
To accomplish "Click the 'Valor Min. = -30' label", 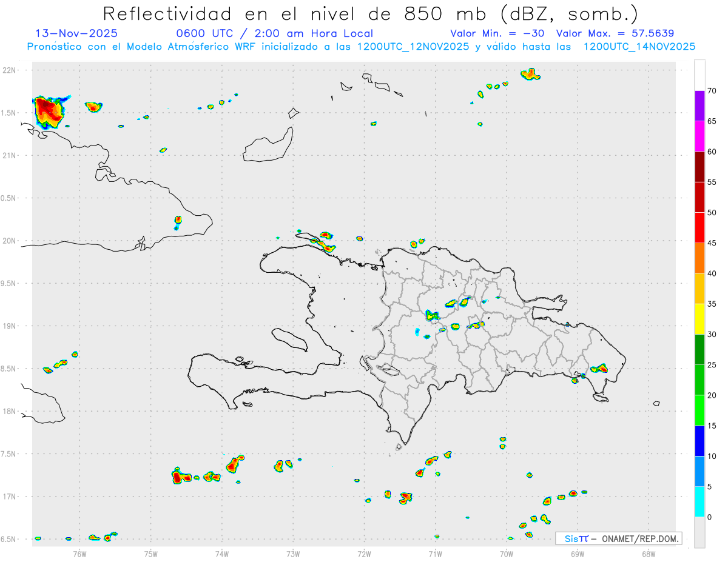I will point(497,33).
